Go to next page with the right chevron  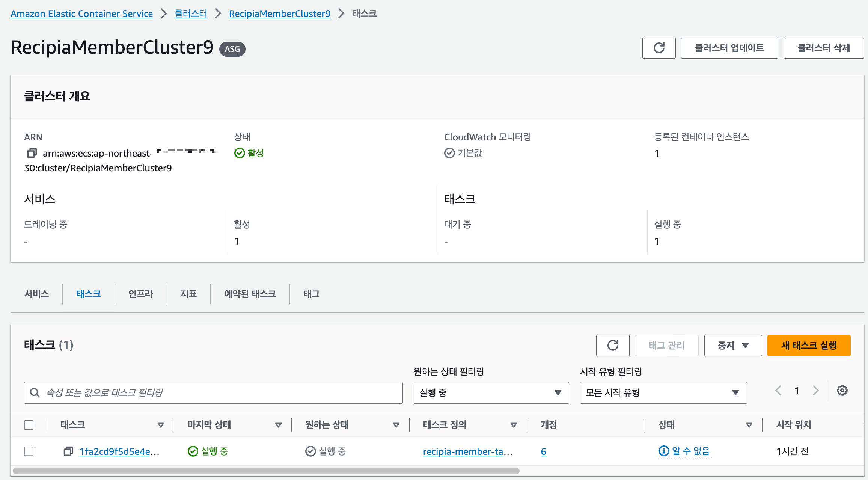click(x=816, y=390)
